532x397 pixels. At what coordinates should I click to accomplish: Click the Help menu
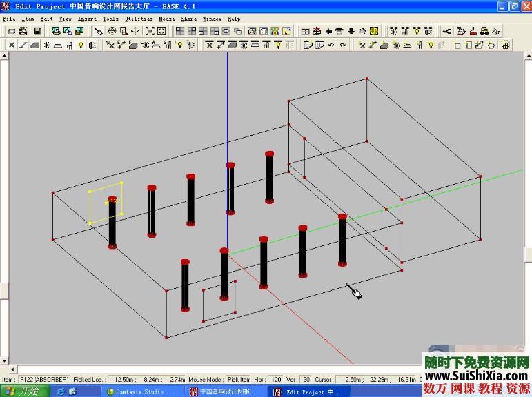(234, 19)
